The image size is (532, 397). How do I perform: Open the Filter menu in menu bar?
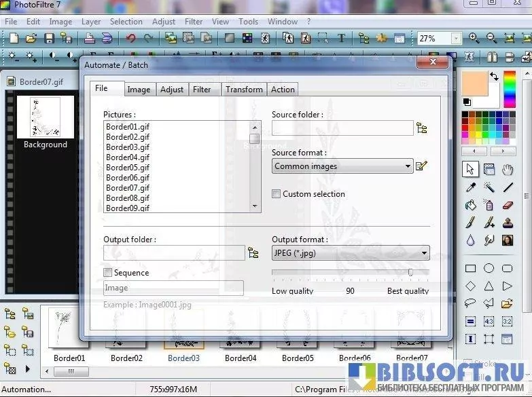coord(193,21)
